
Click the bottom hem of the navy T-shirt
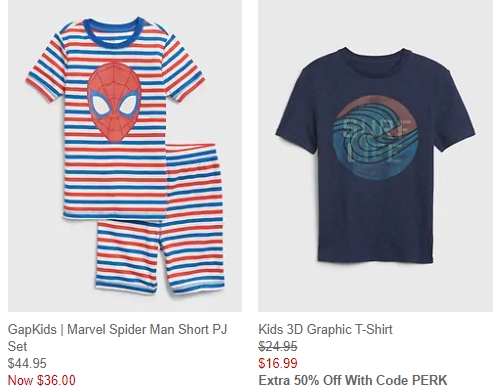[375, 259]
